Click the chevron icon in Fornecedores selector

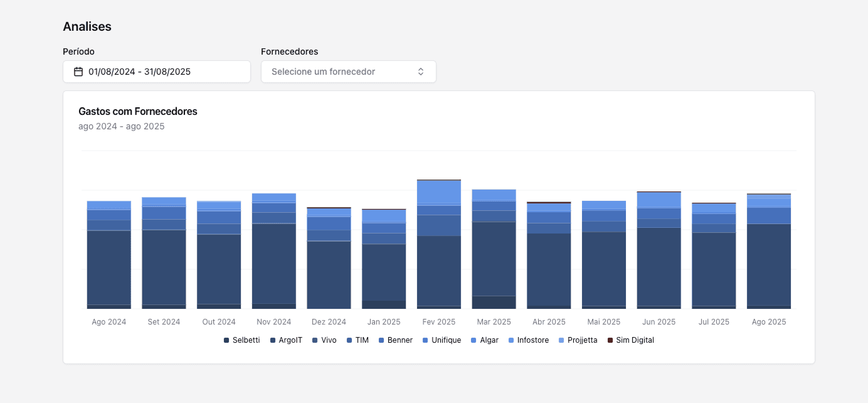click(421, 72)
